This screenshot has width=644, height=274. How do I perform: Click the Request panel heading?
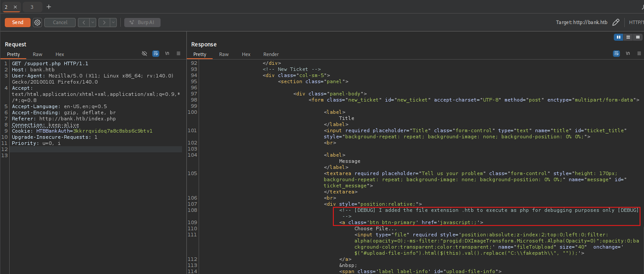(x=16, y=44)
